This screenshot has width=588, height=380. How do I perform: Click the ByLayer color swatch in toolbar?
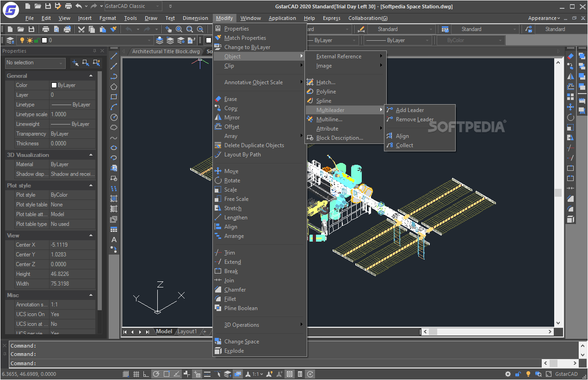click(x=209, y=40)
